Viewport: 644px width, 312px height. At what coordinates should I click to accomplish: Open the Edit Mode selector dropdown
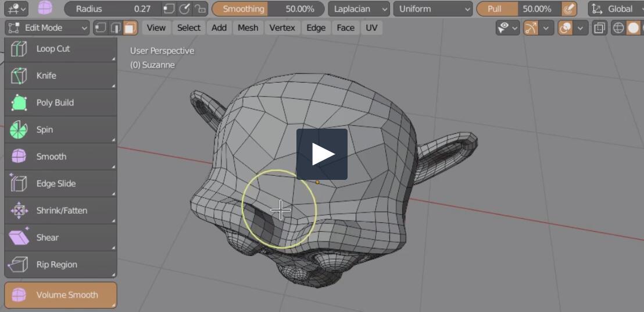(47, 28)
